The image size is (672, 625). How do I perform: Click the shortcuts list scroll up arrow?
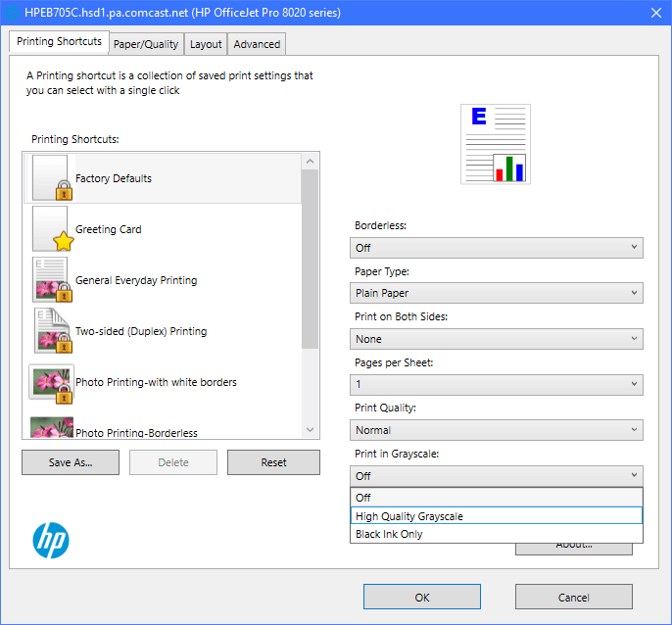tap(311, 162)
